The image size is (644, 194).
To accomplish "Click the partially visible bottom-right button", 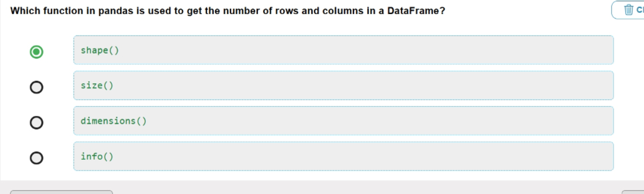I will (633, 192).
